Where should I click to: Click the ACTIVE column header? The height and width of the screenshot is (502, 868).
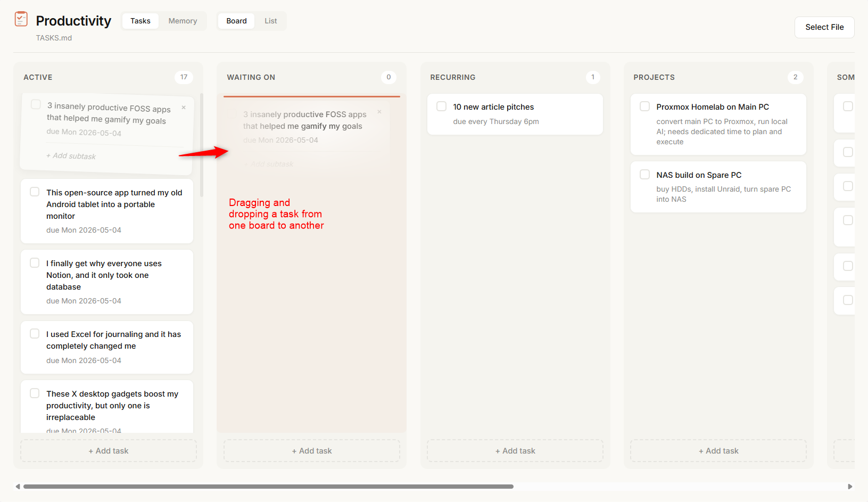[38, 77]
